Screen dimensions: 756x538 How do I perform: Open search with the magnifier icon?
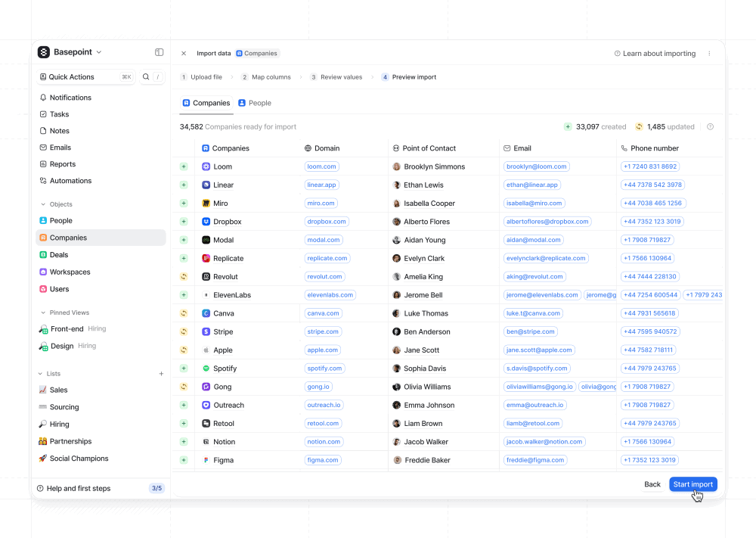[x=146, y=76]
